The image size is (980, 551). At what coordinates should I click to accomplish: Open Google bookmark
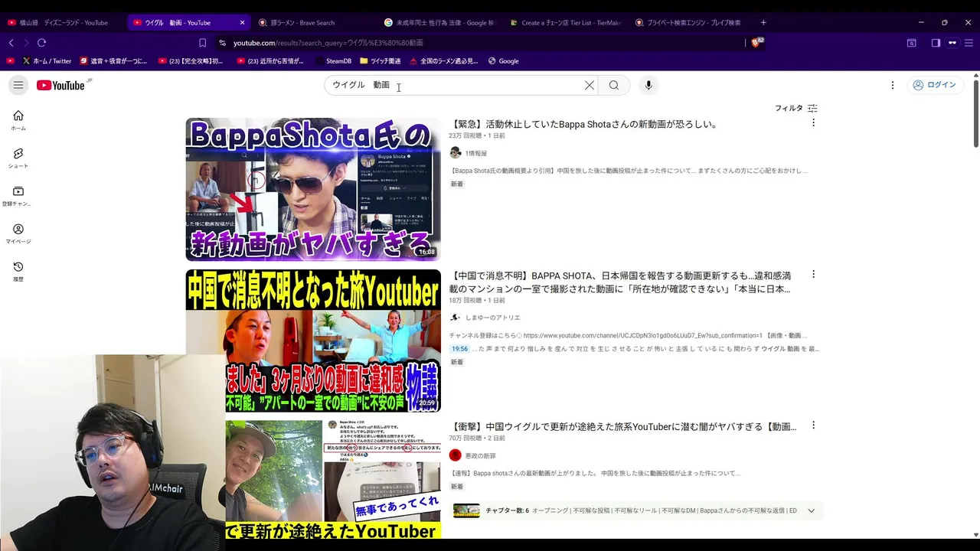[x=504, y=61]
